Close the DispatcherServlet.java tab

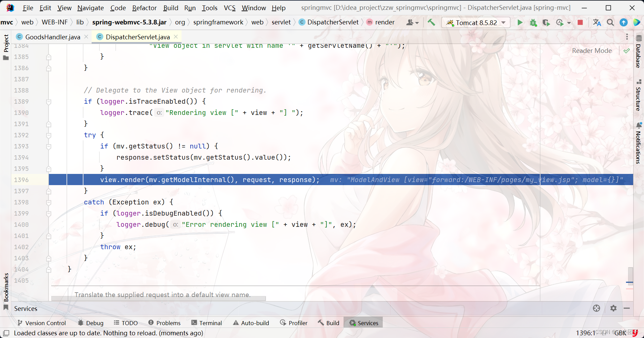click(176, 37)
